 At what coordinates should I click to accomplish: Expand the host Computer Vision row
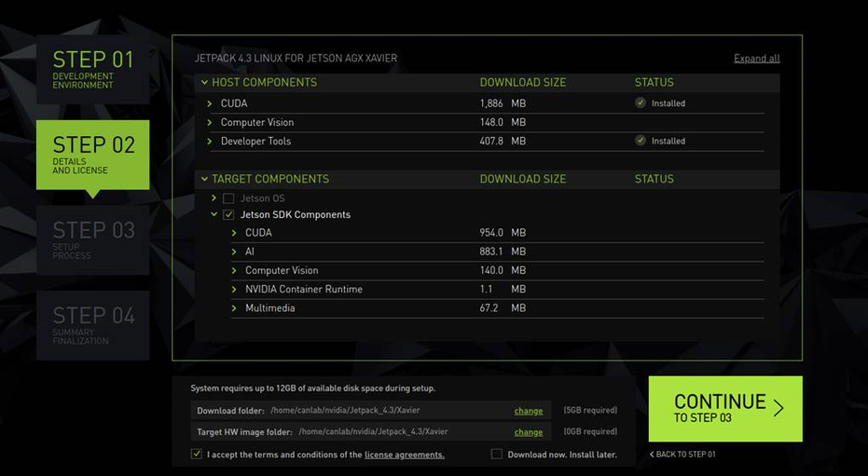(209, 122)
